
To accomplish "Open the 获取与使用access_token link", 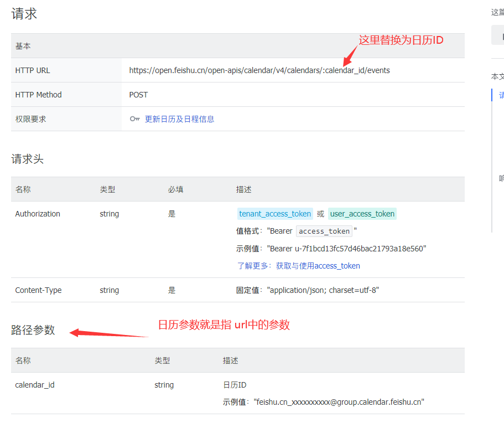I will tap(318, 266).
